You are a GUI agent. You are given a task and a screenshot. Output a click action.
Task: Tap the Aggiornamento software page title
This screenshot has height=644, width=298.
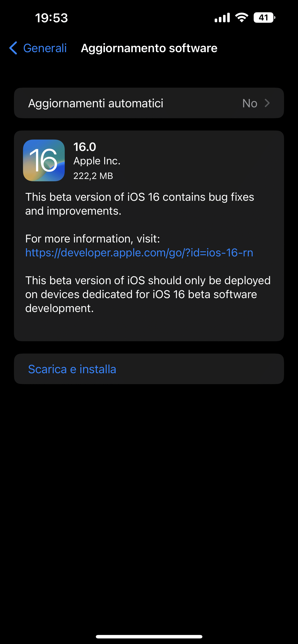[x=149, y=48]
